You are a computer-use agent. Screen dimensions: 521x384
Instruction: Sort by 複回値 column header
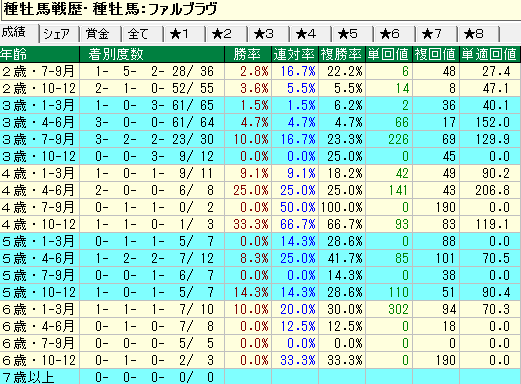click(x=436, y=54)
